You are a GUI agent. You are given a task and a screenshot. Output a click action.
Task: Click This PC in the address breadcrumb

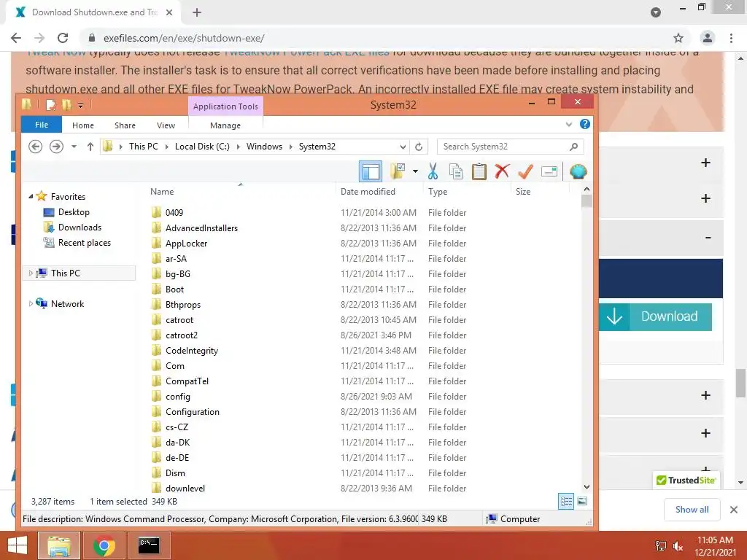coord(144,147)
